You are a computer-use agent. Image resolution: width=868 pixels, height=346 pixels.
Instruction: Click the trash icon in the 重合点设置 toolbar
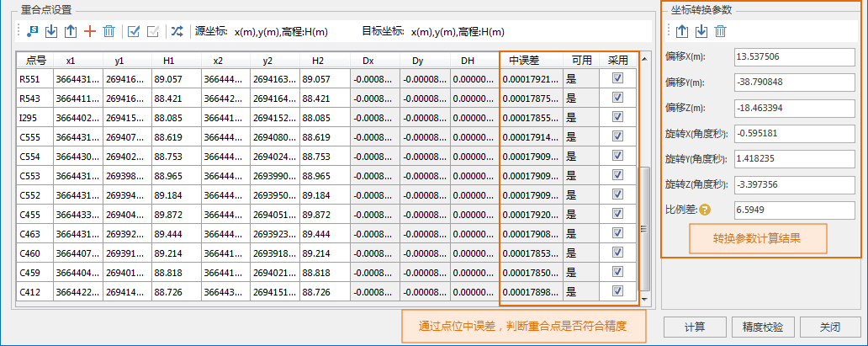(108, 31)
